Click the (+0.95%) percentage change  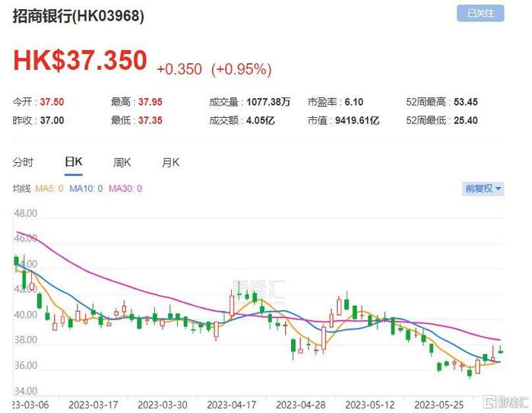click(241, 69)
